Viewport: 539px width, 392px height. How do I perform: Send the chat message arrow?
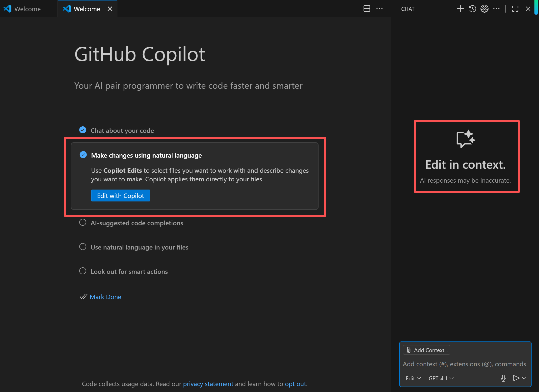pyautogui.click(x=516, y=378)
